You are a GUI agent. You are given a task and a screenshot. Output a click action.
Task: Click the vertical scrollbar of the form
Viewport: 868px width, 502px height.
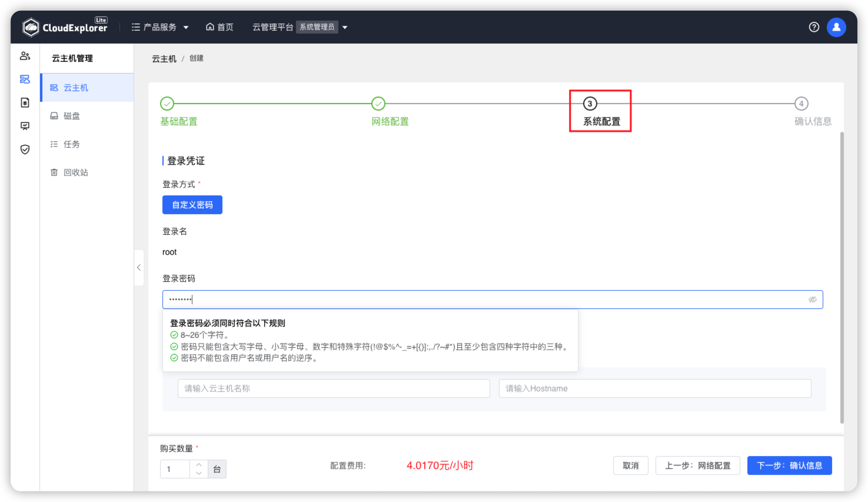842,277
